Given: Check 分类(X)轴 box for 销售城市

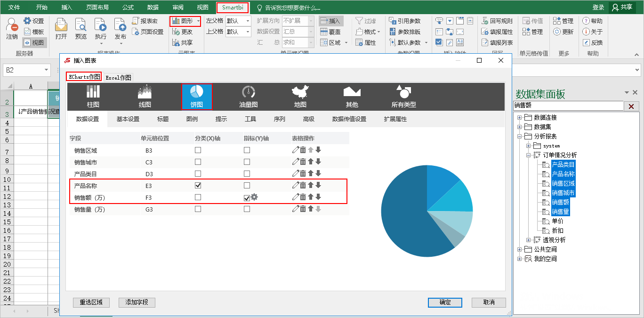Looking at the screenshot, I should point(198,162).
